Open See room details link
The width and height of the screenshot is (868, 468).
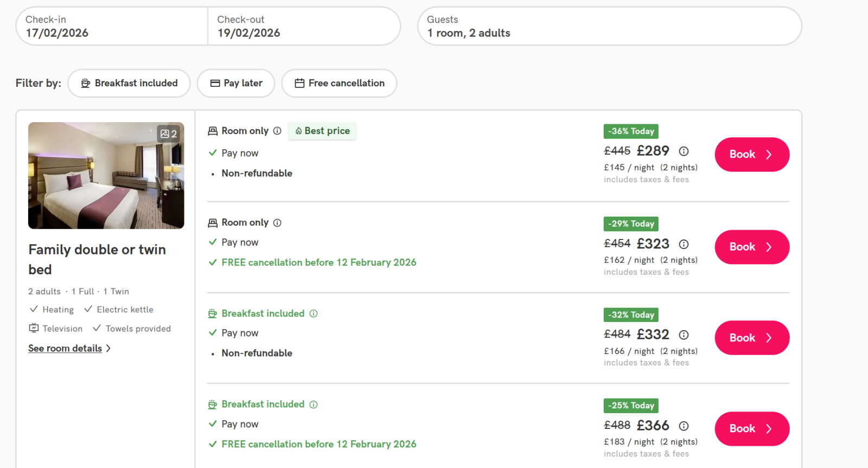point(65,349)
